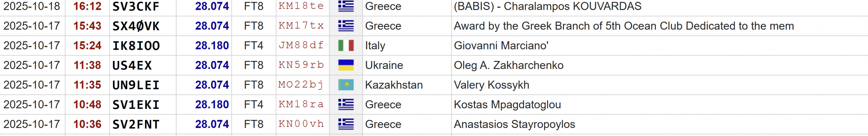This screenshot has width=868, height=136.
Task: Click callsign UN9LEI
Action: 136,85
